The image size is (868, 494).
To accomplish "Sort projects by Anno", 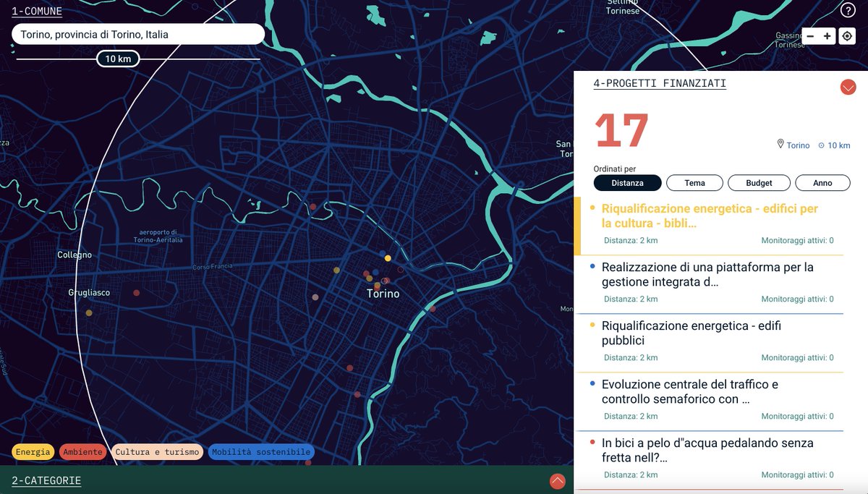I will (x=822, y=183).
